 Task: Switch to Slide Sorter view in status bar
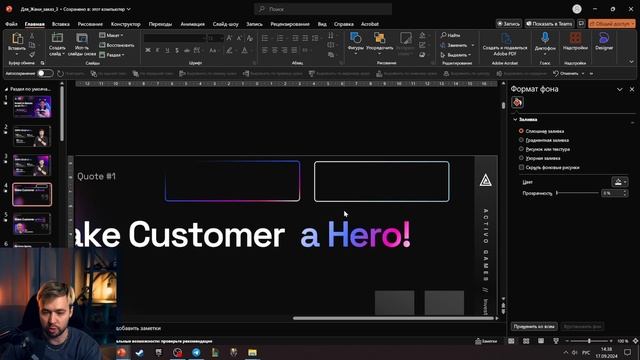tap(526, 341)
